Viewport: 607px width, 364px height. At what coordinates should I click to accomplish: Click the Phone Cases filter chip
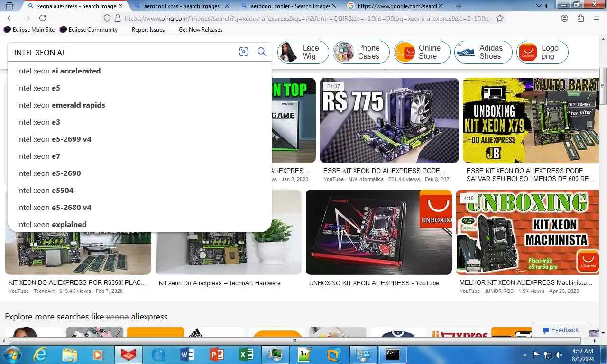point(361,52)
